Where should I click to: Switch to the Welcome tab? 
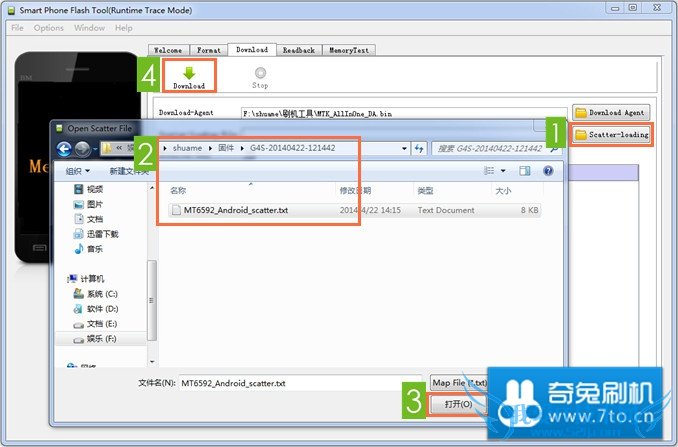click(168, 50)
